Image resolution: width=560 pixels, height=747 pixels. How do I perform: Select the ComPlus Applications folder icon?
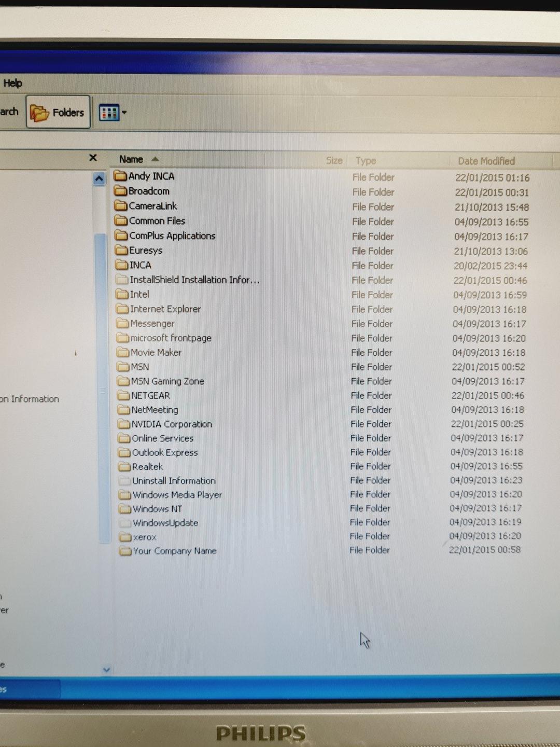click(121, 236)
